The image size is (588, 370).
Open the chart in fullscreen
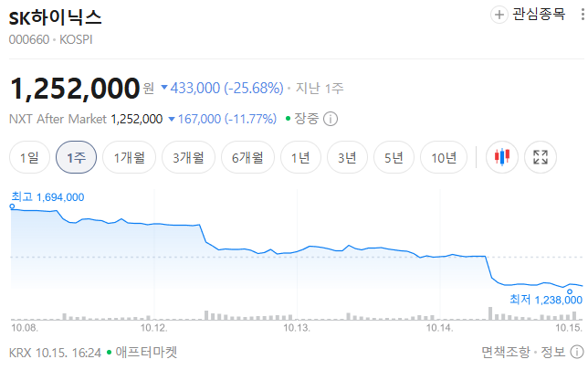click(540, 157)
